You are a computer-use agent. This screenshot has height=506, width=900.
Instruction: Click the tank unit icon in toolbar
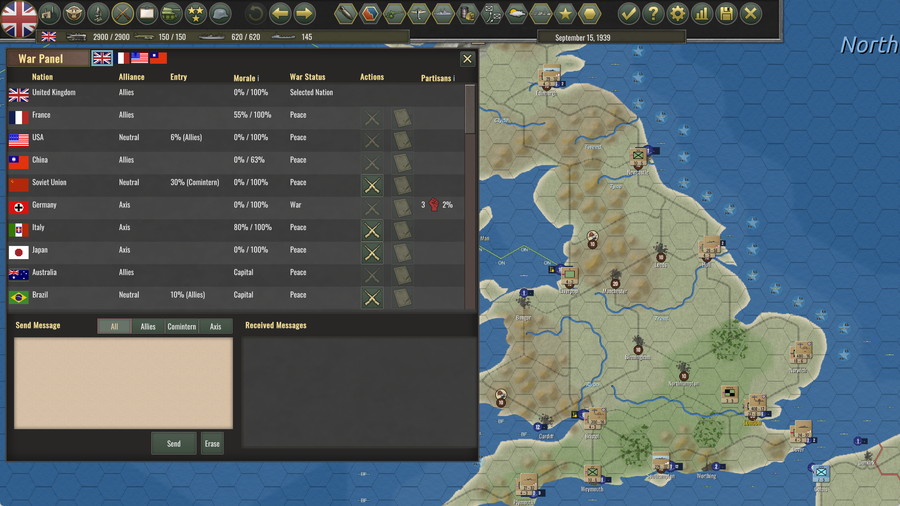tap(172, 14)
